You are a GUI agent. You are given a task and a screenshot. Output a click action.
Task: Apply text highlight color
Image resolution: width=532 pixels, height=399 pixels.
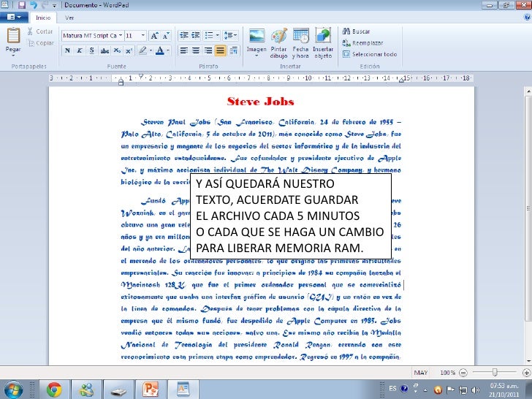[142, 51]
